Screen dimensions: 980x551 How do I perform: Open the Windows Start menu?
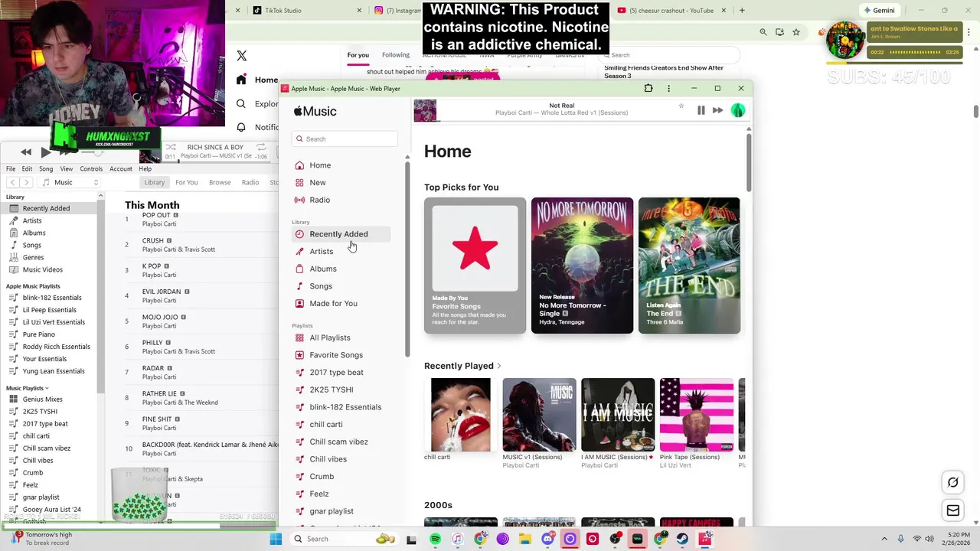(x=276, y=539)
